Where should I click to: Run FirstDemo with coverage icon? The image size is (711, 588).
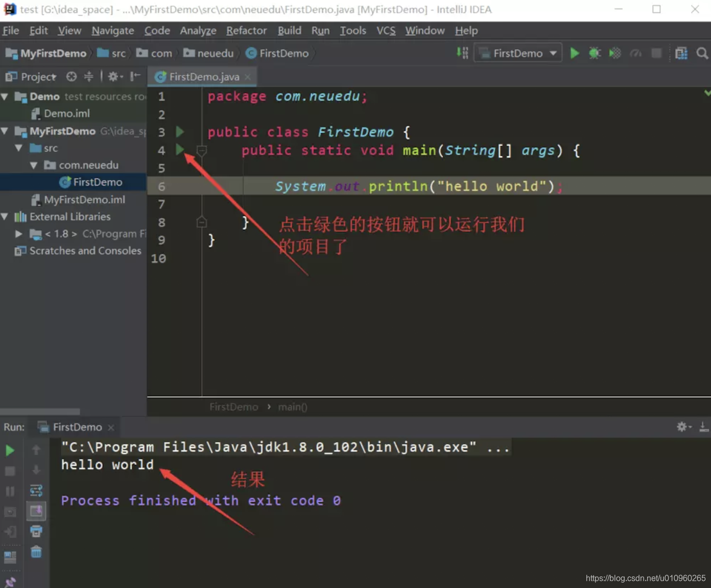pyautogui.click(x=615, y=53)
